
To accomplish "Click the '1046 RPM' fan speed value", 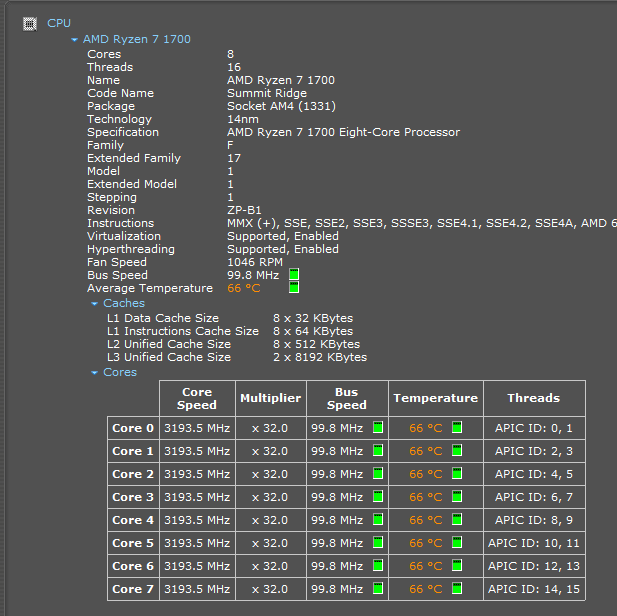I will pyautogui.click(x=255, y=262).
